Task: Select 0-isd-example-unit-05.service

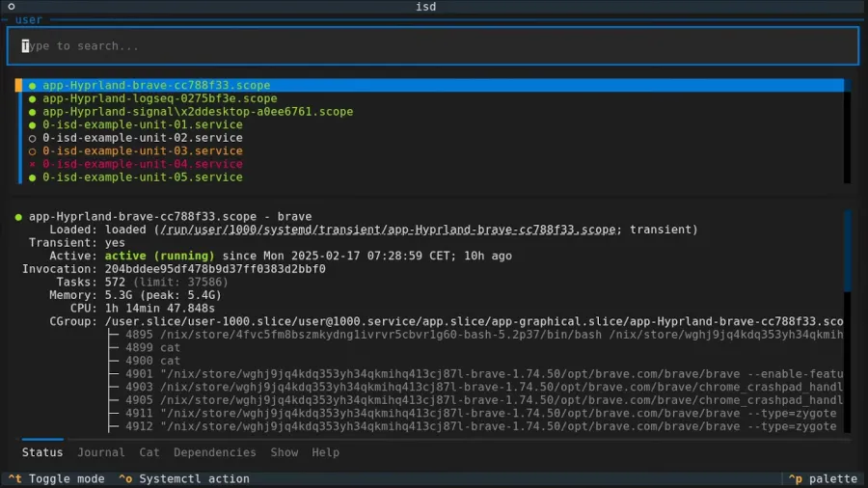Action: (x=142, y=177)
